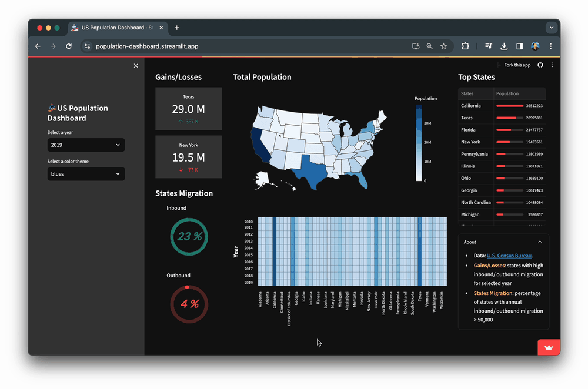The image size is (588, 389).
Task: Toggle the Outbound migration donut chart
Action: pyautogui.click(x=189, y=303)
